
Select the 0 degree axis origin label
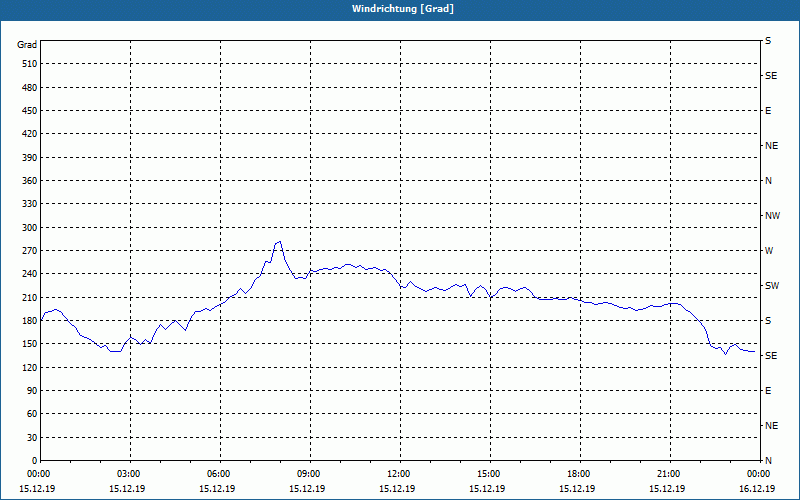tap(34, 461)
